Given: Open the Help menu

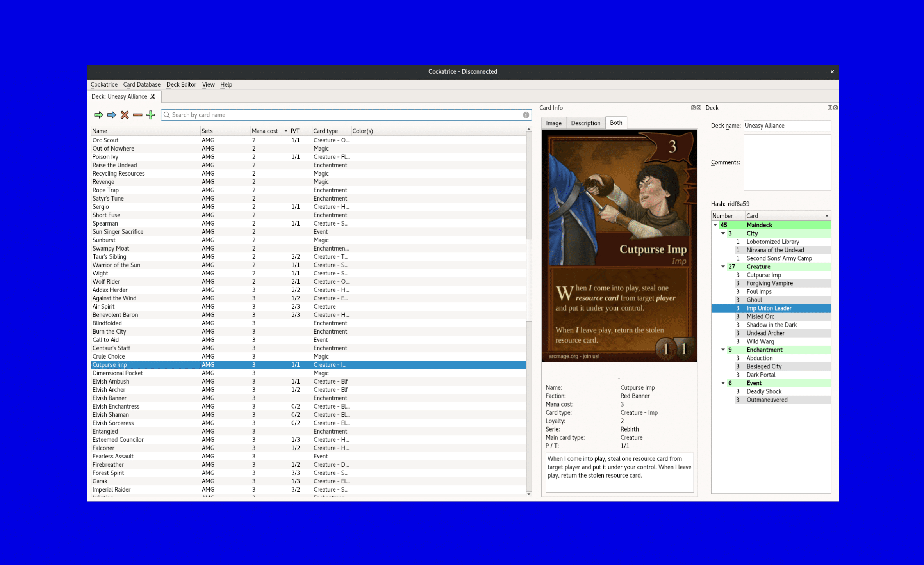Looking at the screenshot, I should (226, 84).
